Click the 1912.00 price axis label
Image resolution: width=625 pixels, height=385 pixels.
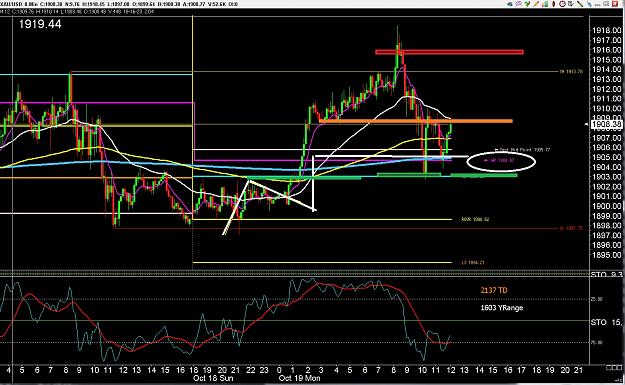(x=606, y=89)
